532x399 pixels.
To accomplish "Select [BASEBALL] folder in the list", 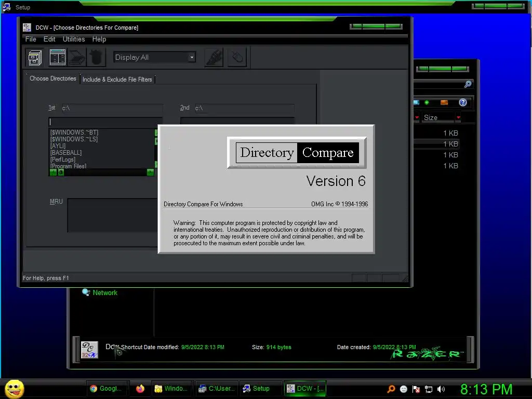I will (x=66, y=153).
